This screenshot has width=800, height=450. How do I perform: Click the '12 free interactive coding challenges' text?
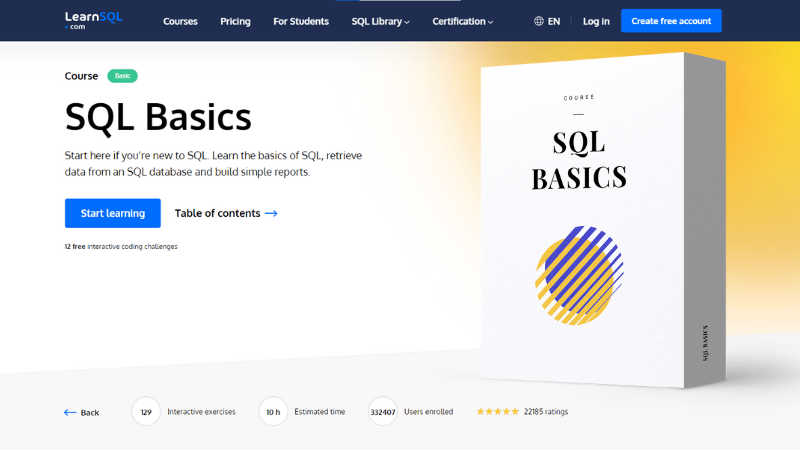121,246
